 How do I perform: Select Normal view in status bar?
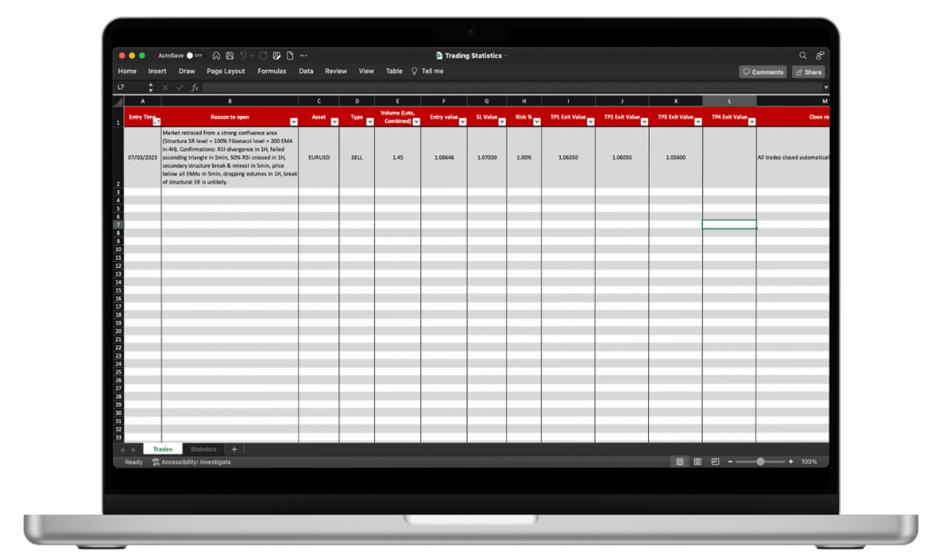pos(680,461)
